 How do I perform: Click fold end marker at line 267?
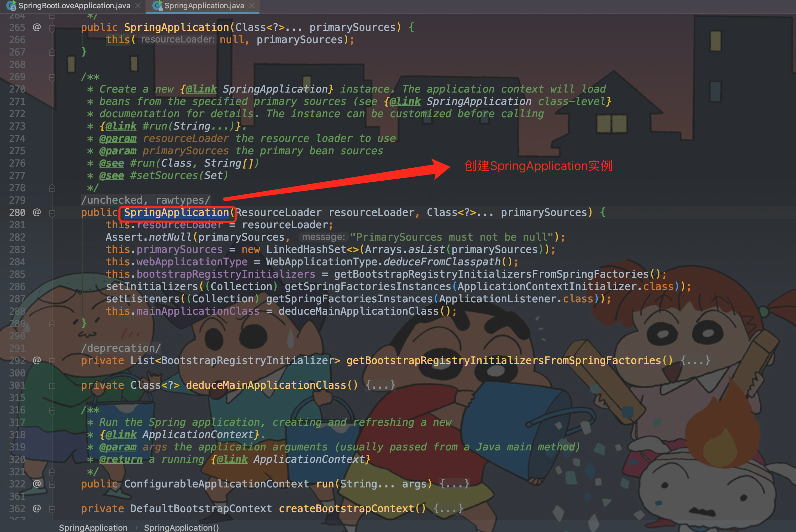pyautogui.click(x=52, y=52)
